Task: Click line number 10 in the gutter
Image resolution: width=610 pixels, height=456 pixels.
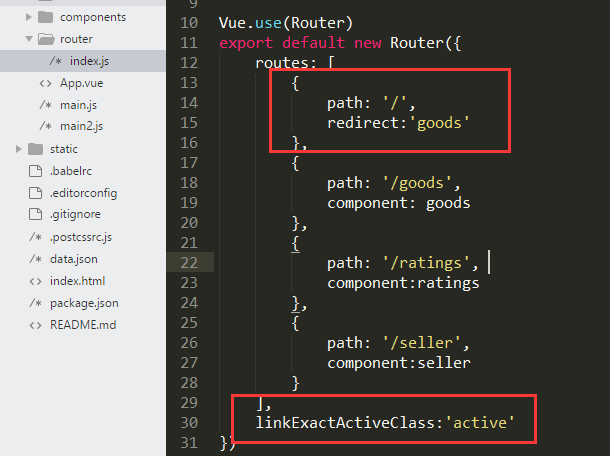Action: pos(189,23)
